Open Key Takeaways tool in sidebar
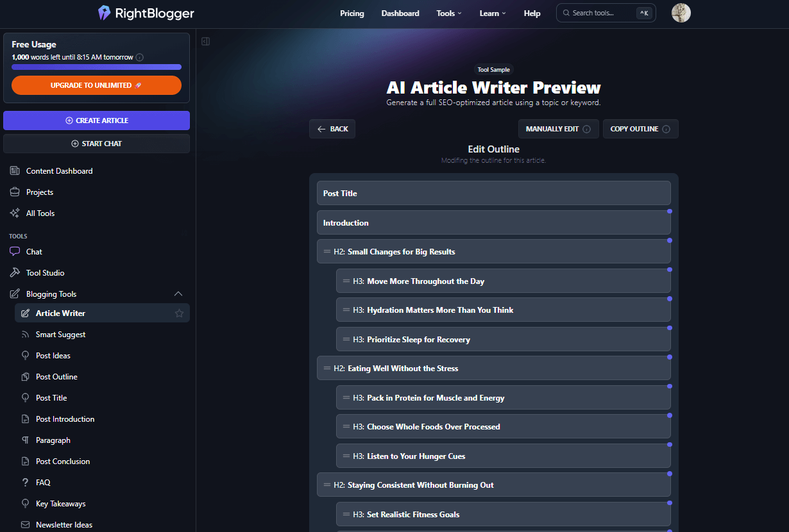Viewport: 789px width, 532px height. pos(60,504)
